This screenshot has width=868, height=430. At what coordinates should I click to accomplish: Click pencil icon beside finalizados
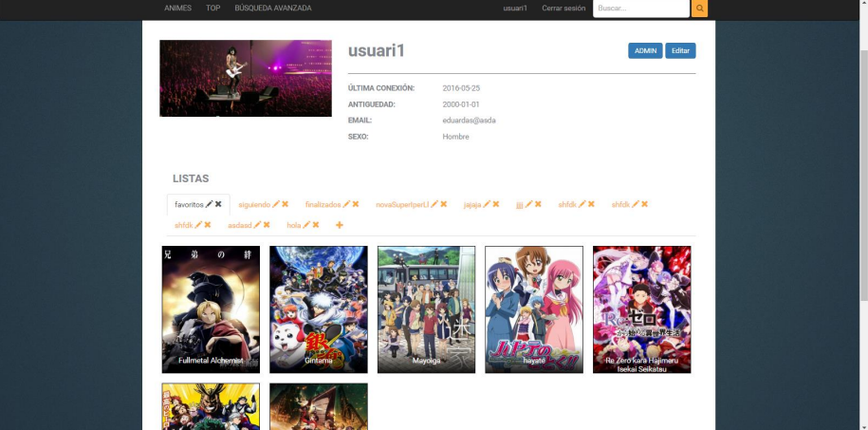pos(346,204)
